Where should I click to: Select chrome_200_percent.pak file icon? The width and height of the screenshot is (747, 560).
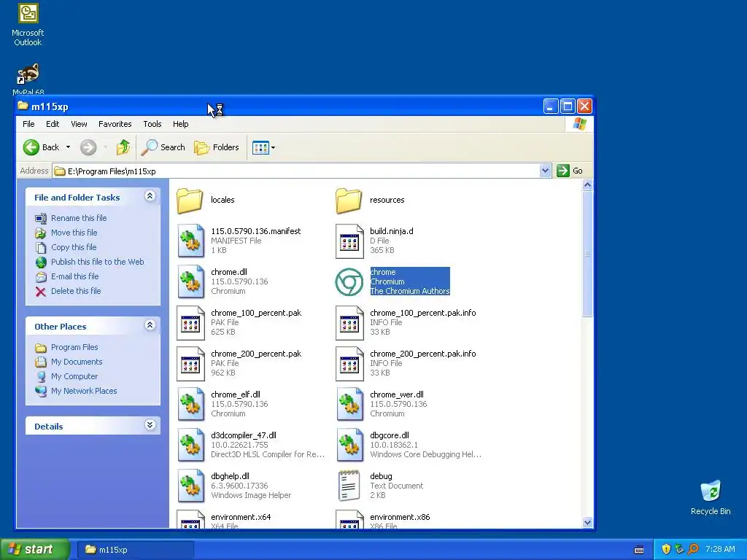click(x=190, y=364)
